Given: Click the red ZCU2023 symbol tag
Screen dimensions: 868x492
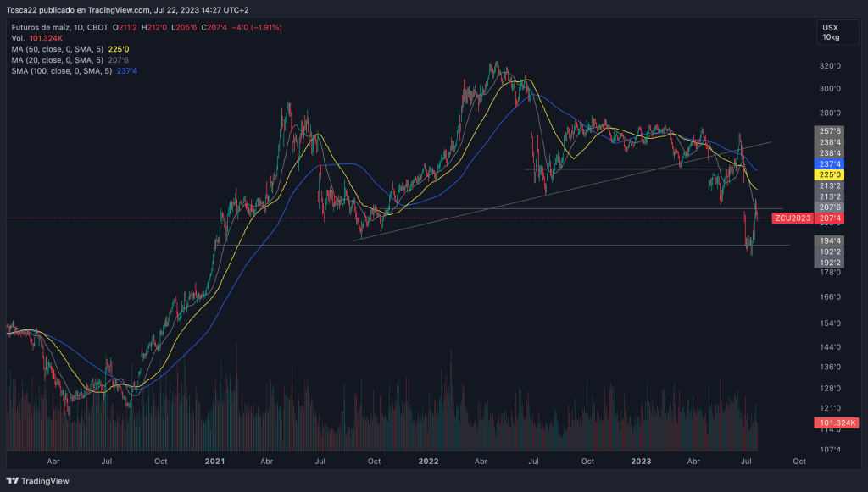Looking at the screenshot, I should [792, 218].
